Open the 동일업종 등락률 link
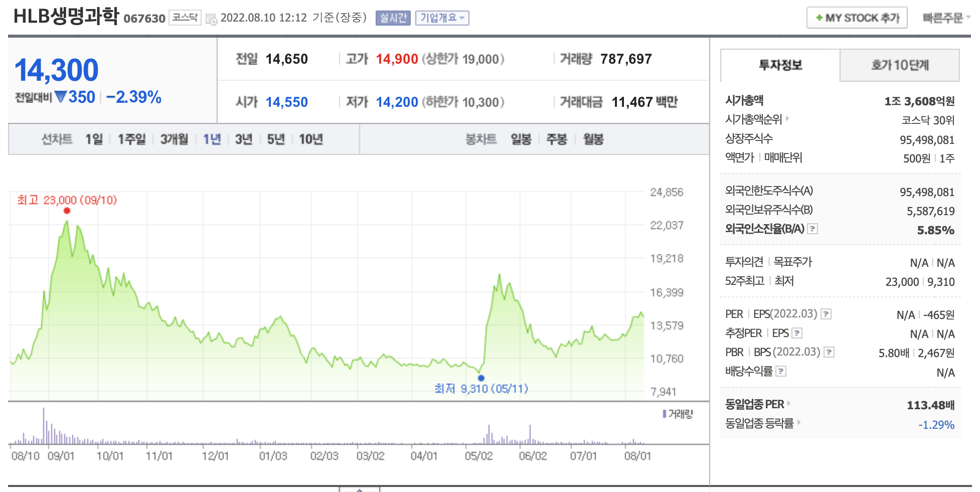980x492 pixels. (x=759, y=423)
